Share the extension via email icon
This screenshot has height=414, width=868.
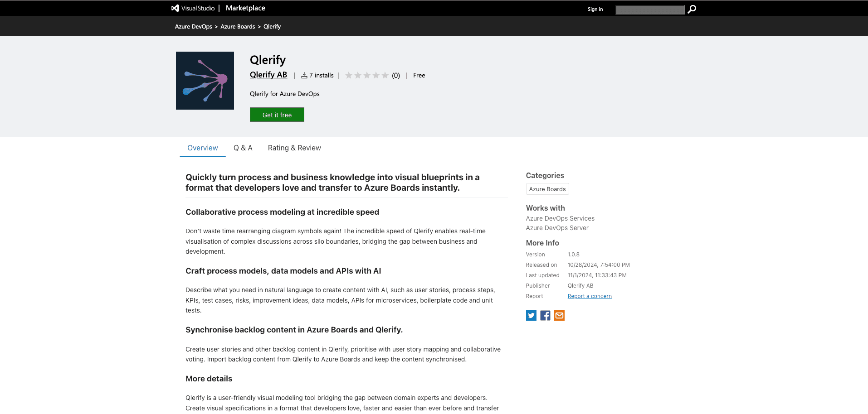[559, 315]
